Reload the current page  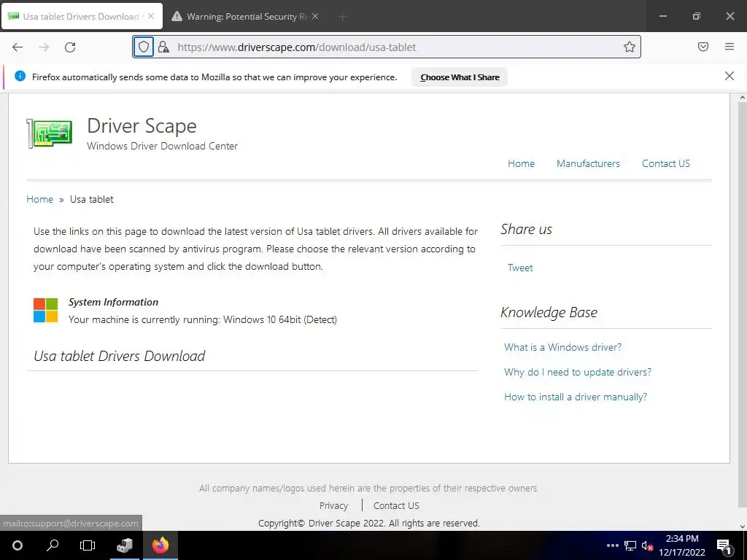click(x=70, y=47)
